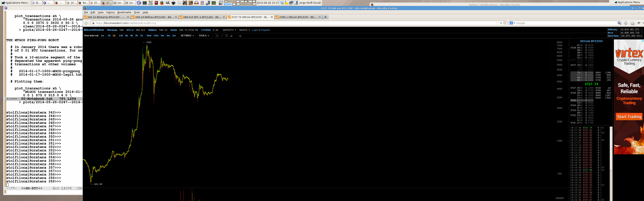Reload the page with the refresh icon
Image resolution: width=644 pixels, height=201 pixels.
(x=505, y=23)
